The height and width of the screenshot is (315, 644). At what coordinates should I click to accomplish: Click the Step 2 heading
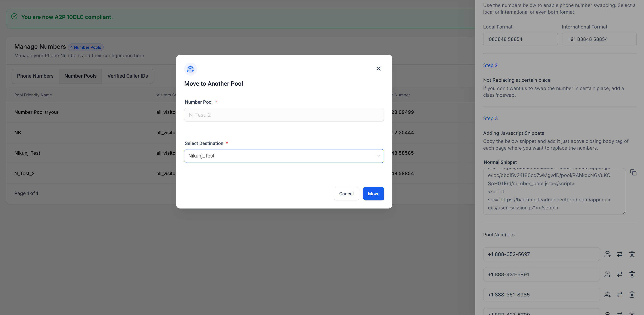pos(490,65)
